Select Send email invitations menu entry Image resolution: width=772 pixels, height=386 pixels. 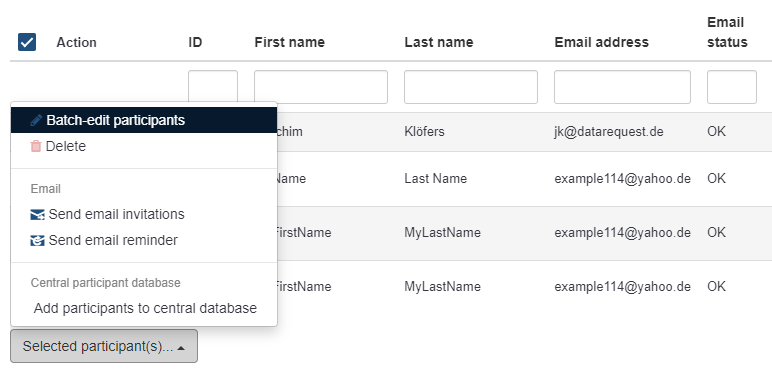(144, 215)
